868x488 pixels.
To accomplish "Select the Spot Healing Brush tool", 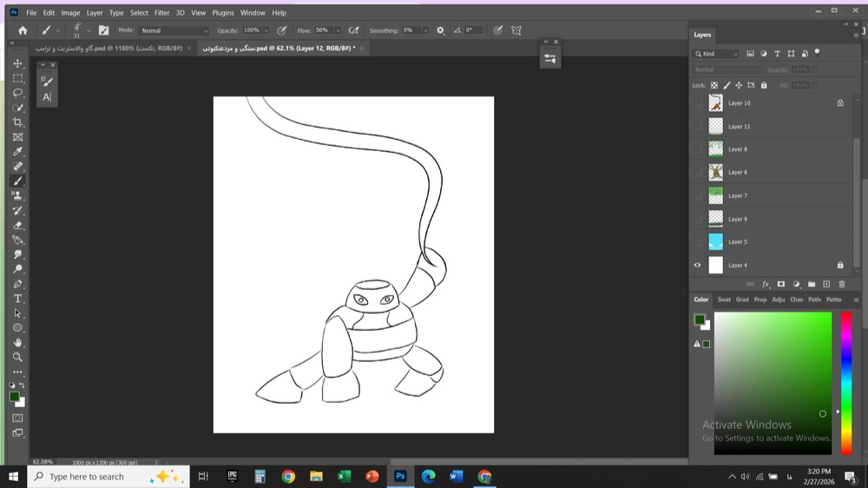I will point(17,166).
